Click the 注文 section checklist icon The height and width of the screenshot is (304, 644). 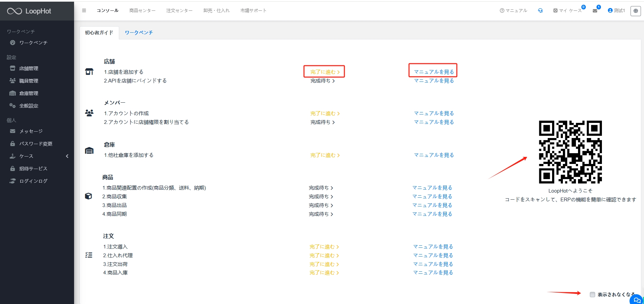point(89,255)
